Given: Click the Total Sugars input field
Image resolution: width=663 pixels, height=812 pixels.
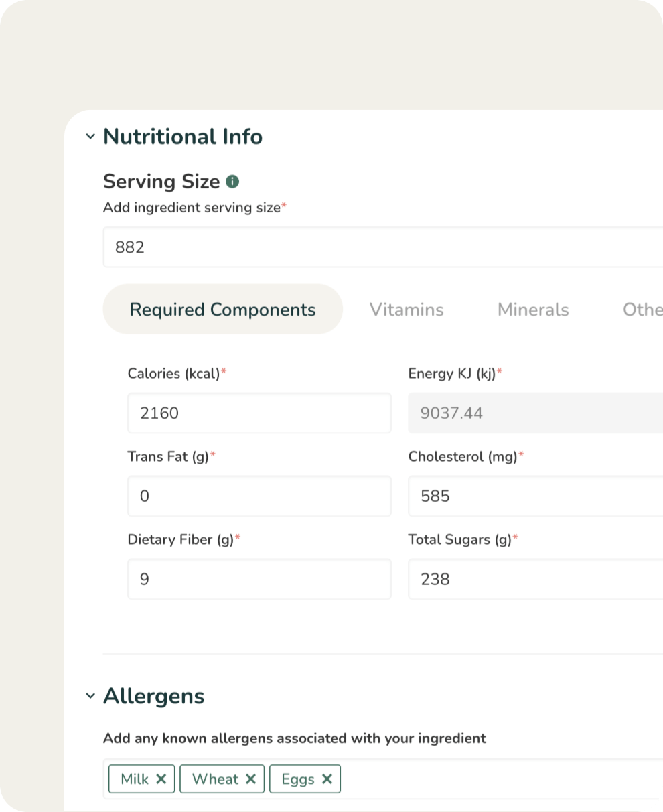Looking at the screenshot, I should (x=534, y=579).
